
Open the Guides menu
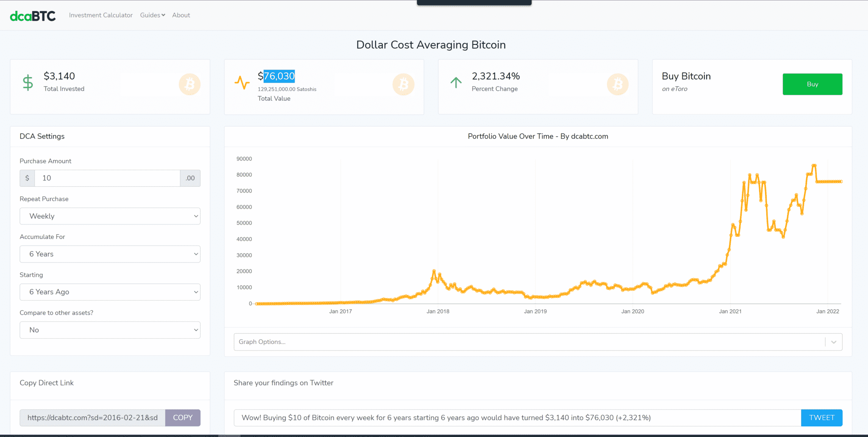click(x=153, y=15)
